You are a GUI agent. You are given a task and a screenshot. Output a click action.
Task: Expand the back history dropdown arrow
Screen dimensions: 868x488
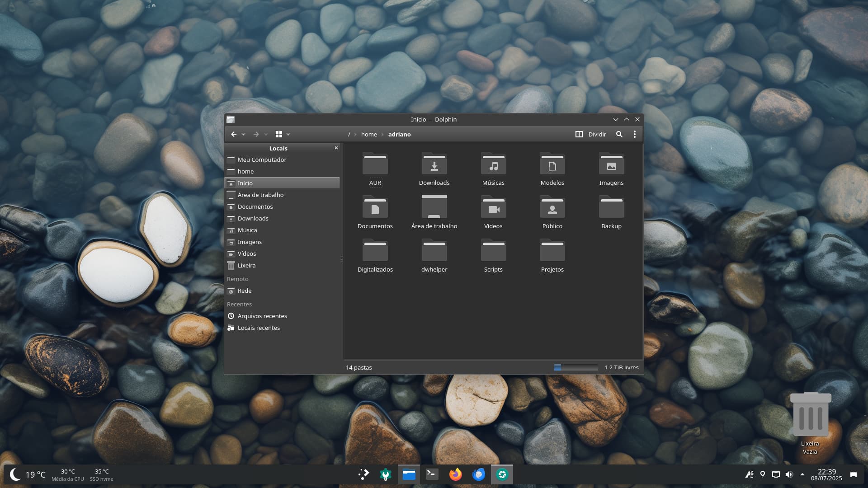(x=244, y=135)
